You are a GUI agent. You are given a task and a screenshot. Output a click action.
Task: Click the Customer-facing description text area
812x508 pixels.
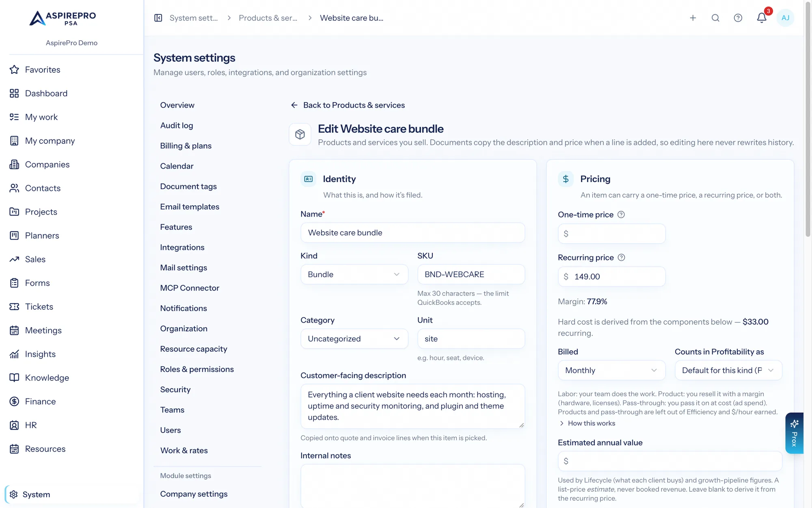click(412, 406)
